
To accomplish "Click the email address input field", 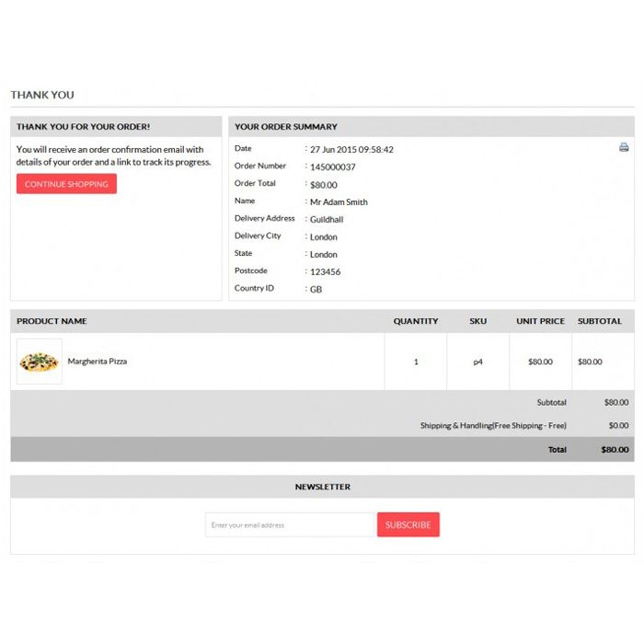I will (x=291, y=524).
